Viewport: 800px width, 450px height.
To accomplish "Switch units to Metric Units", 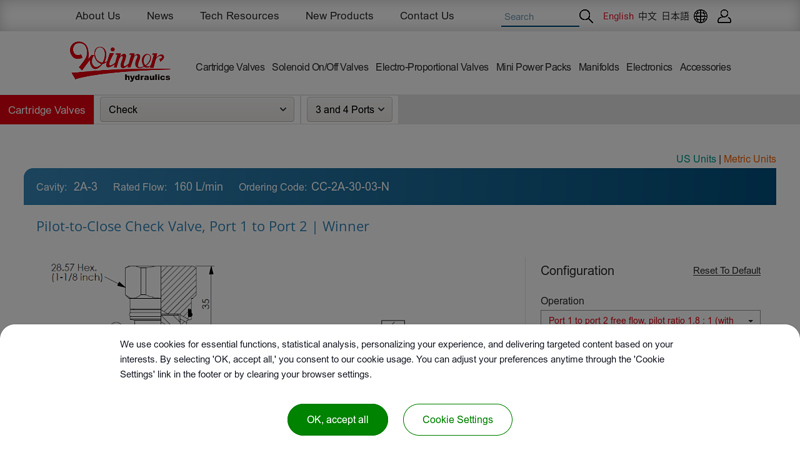I will click(749, 159).
